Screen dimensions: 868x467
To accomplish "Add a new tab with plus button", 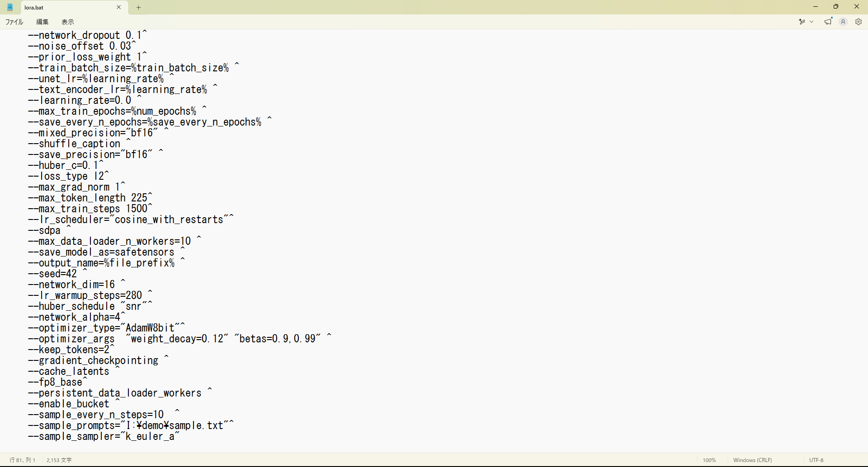I will pos(139,7).
